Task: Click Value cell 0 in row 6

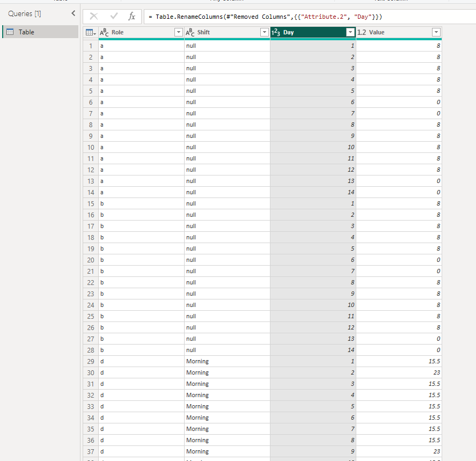Action: (x=399, y=103)
